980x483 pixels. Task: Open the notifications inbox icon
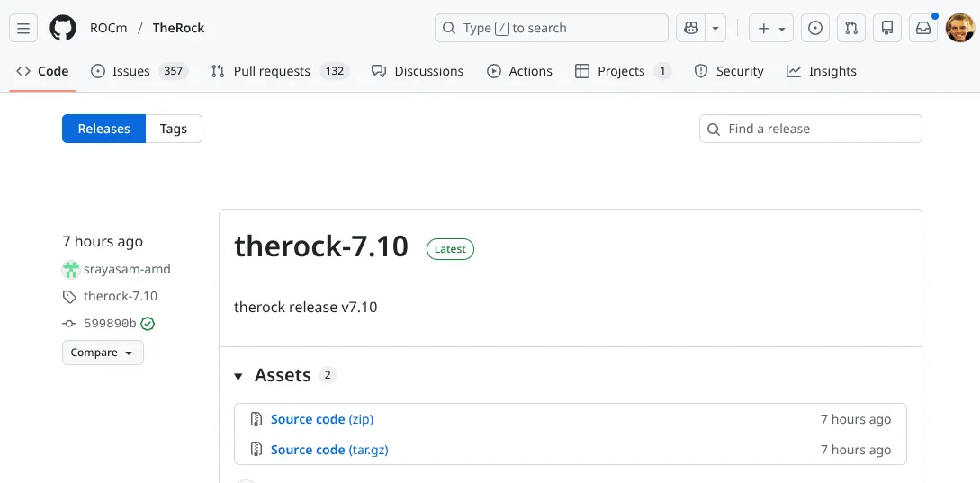pyautogui.click(x=923, y=28)
